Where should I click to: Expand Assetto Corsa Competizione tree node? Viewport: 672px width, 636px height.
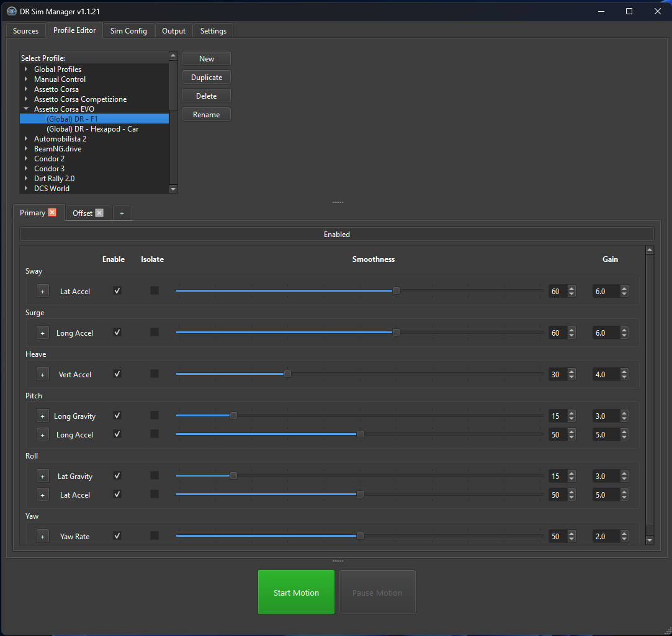[x=26, y=99]
